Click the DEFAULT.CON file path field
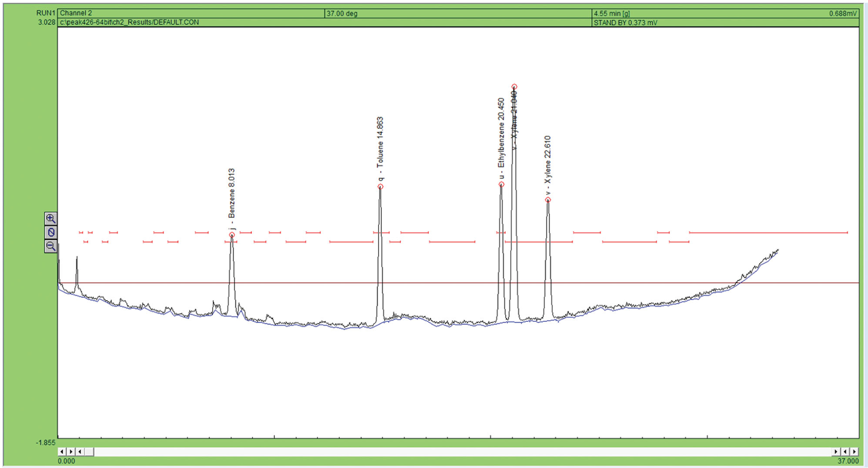868x468 pixels. [129, 22]
